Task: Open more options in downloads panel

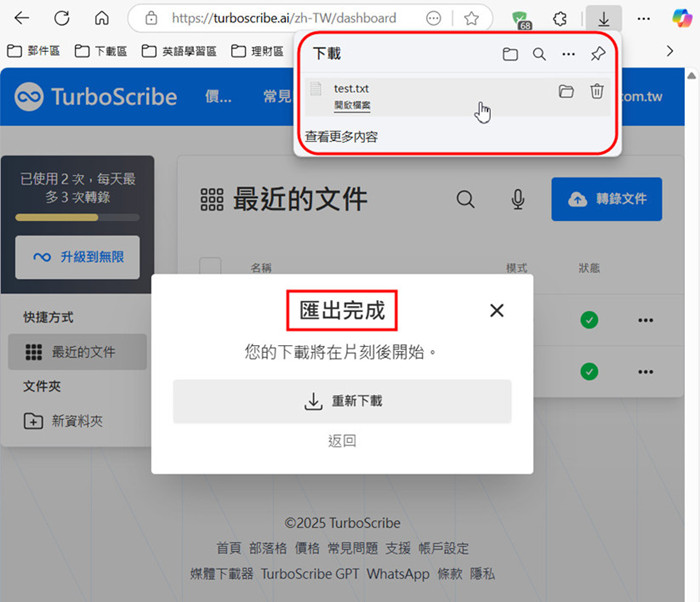Action: (568, 54)
